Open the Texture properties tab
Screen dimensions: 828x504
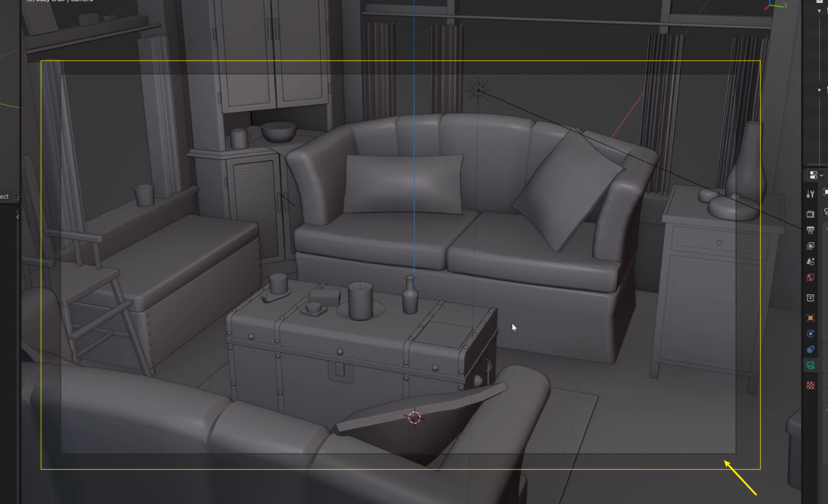[x=810, y=386]
